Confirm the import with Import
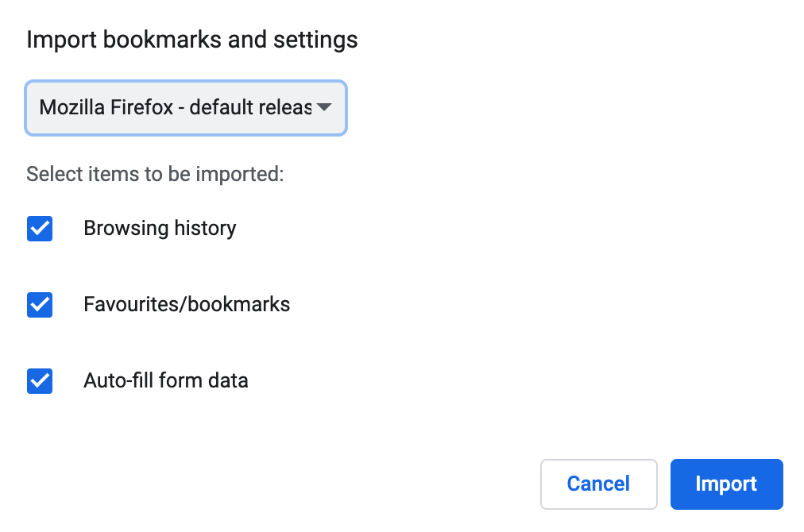This screenshot has width=804, height=532. click(x=725, y=484)
